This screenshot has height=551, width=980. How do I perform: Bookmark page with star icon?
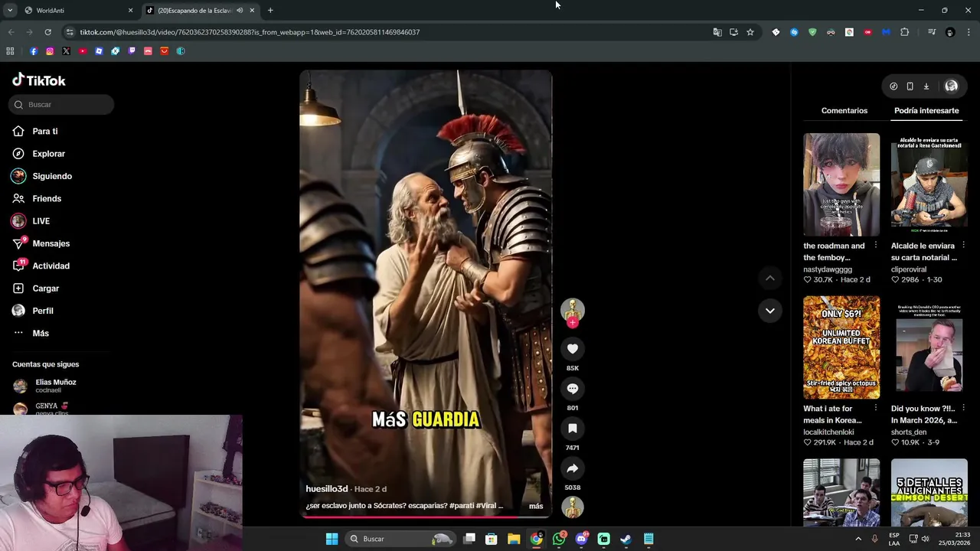[x=750, y=32]
